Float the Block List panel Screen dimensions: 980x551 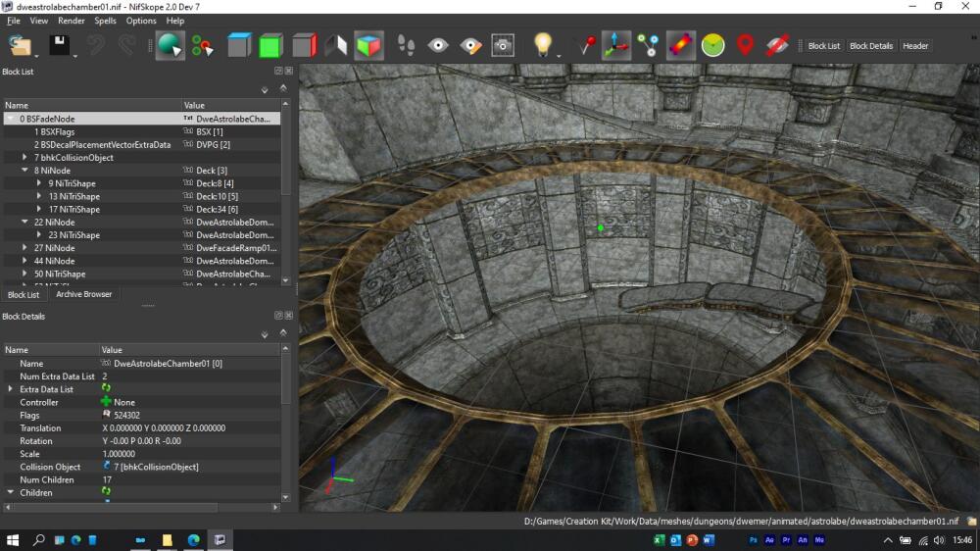[278, 72]
